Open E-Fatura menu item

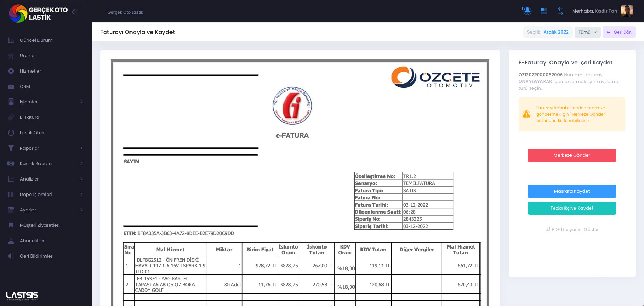[29, 117]
